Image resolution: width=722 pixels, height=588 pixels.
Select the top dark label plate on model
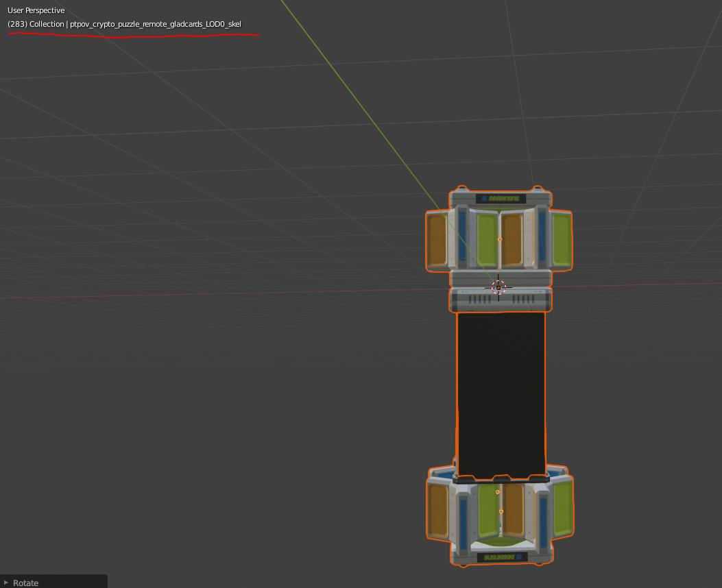tap(501, 199)
